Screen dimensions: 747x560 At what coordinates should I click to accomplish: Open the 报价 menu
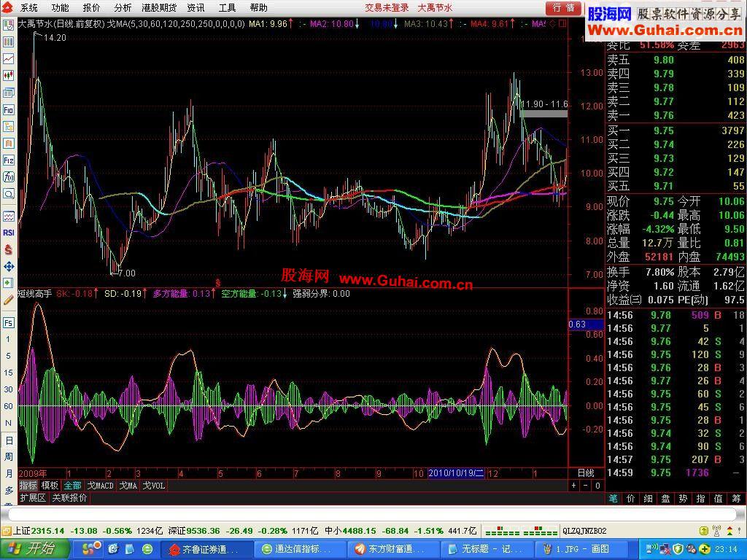91,7
